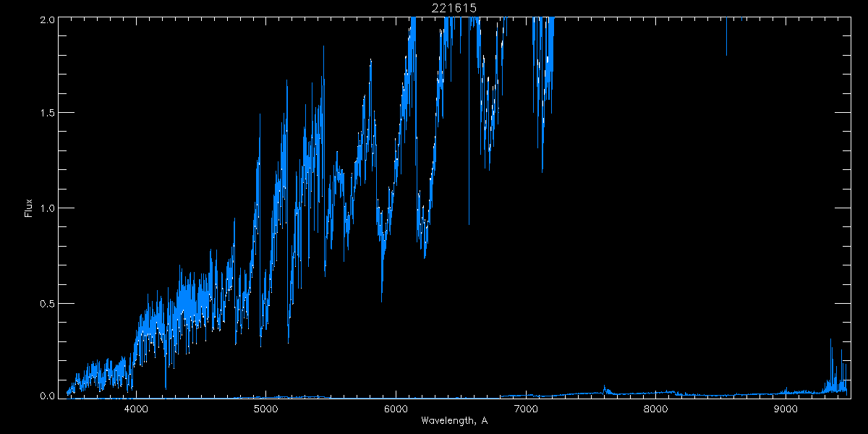The width and height of the screenshot is (868, 434).
Task: Select the 4000 x-axis tick label
Action: point(136,409)
